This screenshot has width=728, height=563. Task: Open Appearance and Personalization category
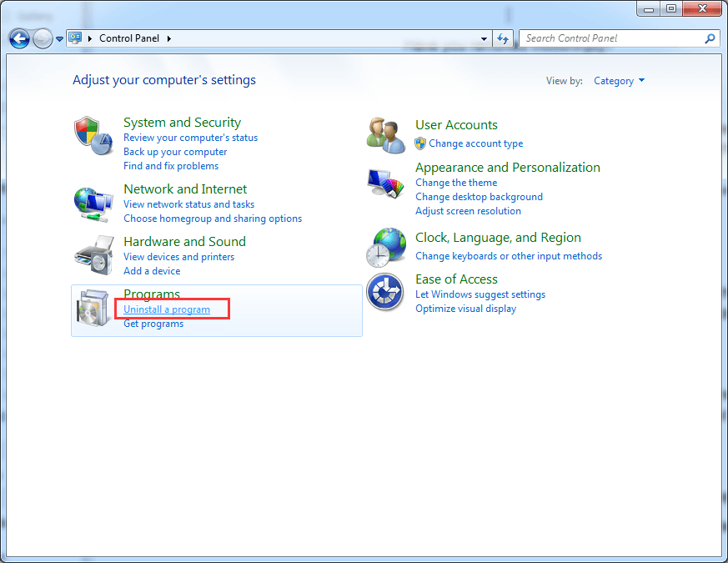tap(508, 167)
